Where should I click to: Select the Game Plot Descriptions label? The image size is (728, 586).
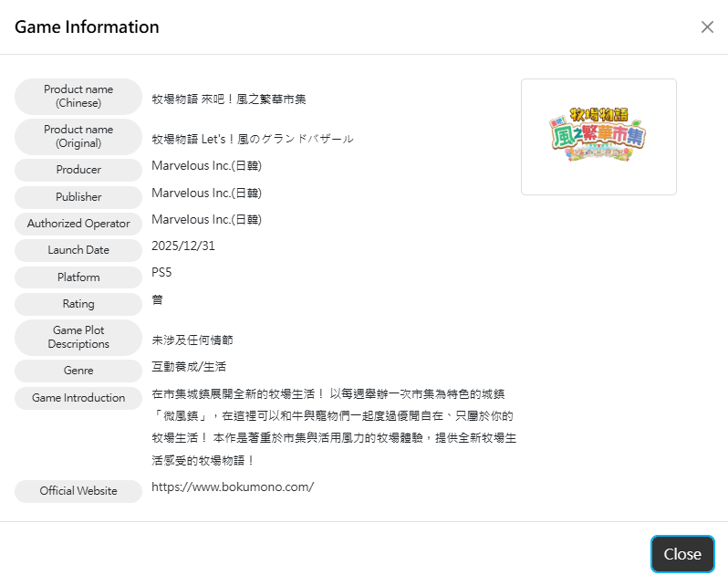point(78,338)
